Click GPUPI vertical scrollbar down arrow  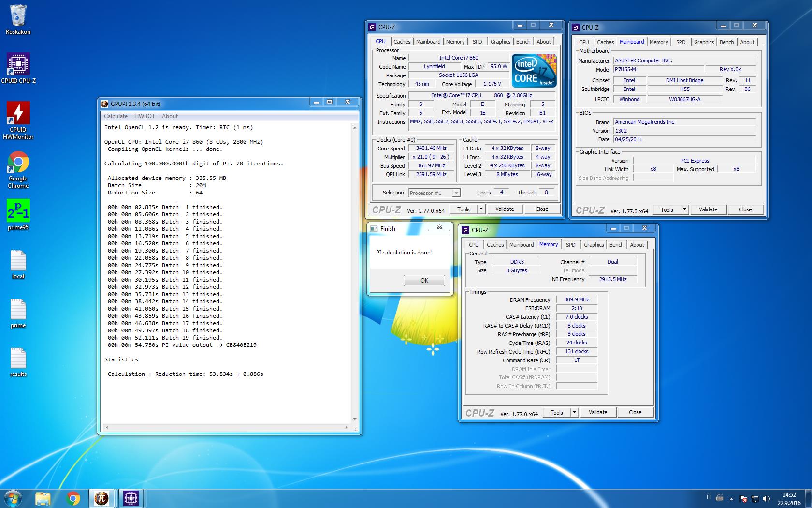355,419
